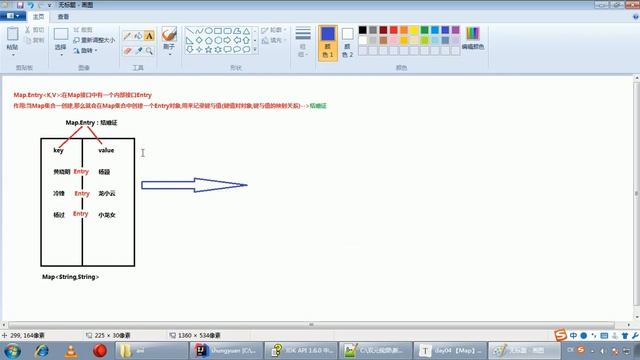Screen dimensions: 640x360
Task: Pick the five-point star shape
Action: pos(208,50)
